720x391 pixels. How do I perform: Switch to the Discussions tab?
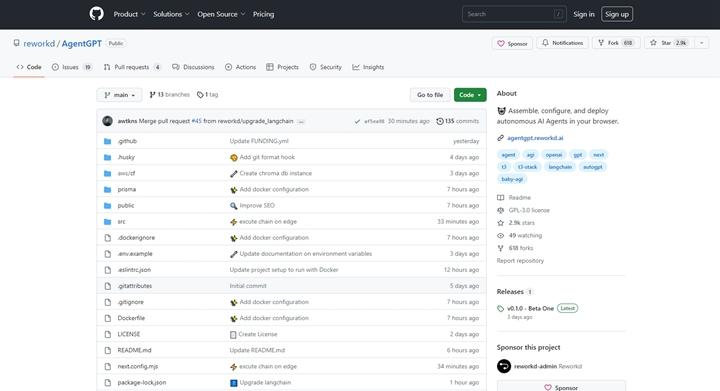[x=193, y=67]
